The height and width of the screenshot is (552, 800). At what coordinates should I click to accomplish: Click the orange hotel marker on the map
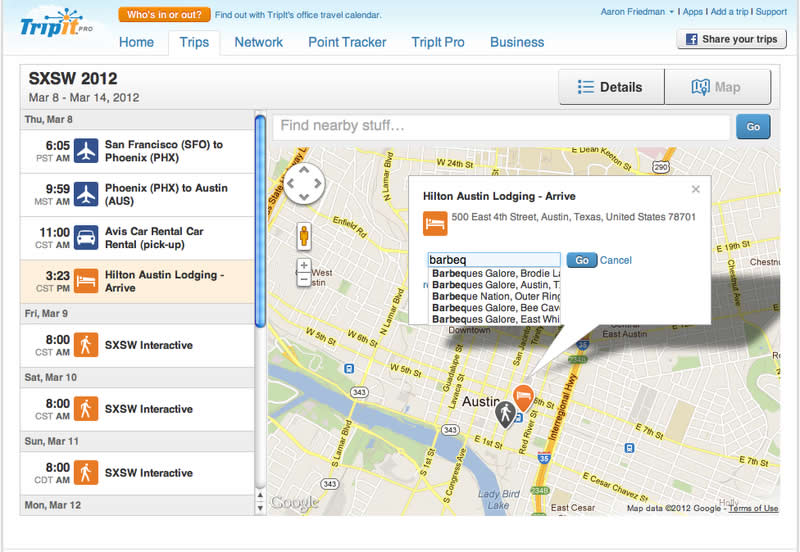[523, 397]
